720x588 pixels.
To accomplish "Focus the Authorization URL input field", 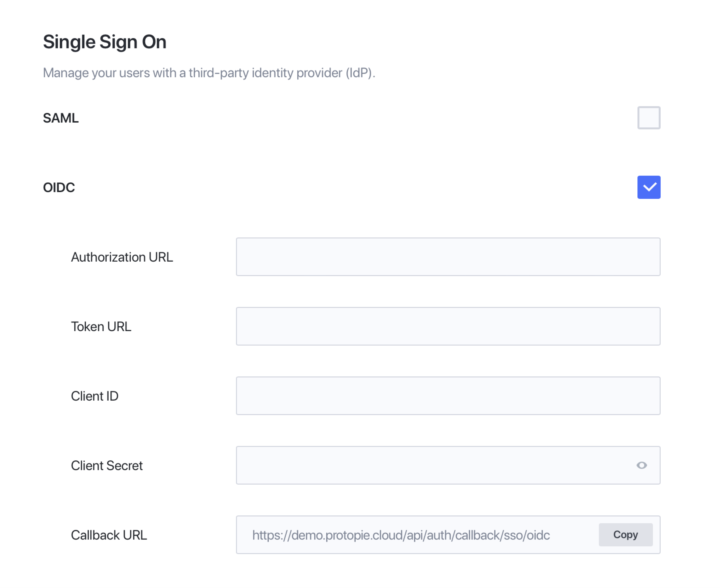I will tap(448, 257).
